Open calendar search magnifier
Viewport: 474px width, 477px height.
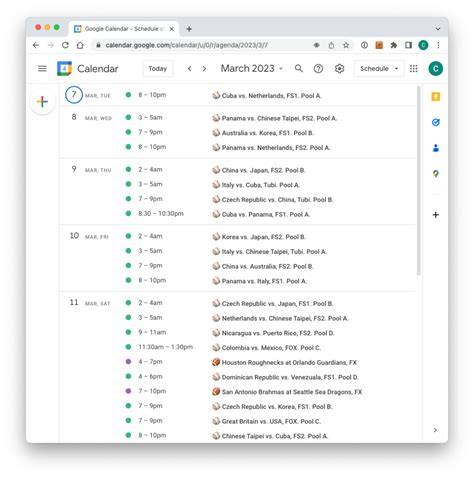pyautogui.click(x=299, y=69)
